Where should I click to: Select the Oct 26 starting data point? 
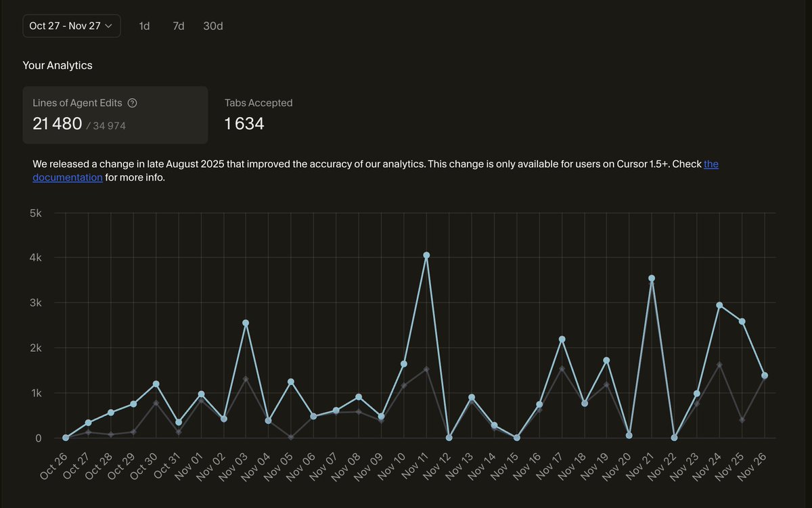64,437
